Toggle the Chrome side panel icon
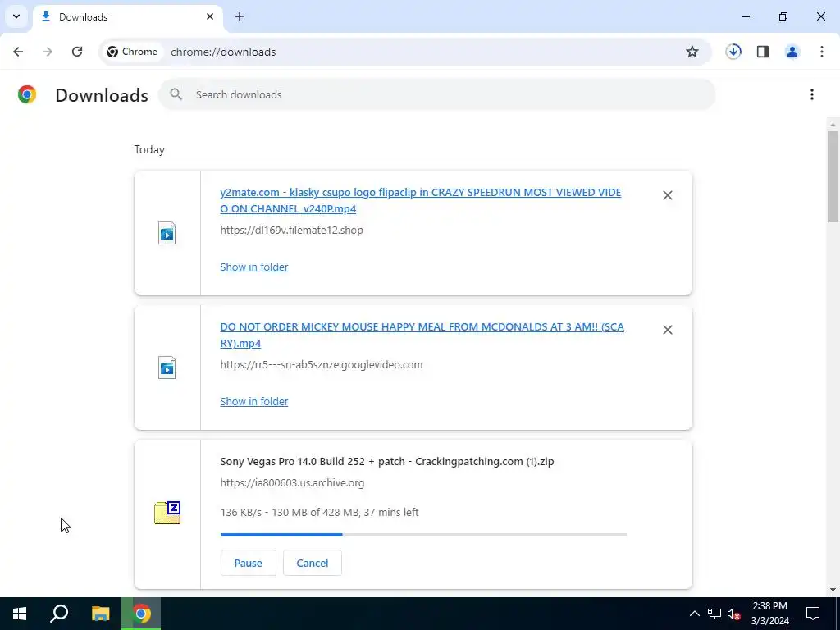Image resolution: width=840 pixels, height=630 pixels. tap(763, 52)
